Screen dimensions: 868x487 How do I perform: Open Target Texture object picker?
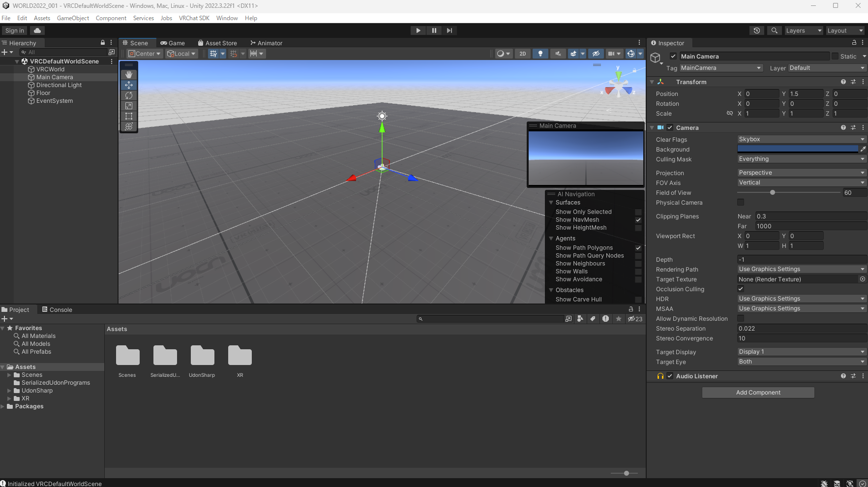[x=863, y=279]
